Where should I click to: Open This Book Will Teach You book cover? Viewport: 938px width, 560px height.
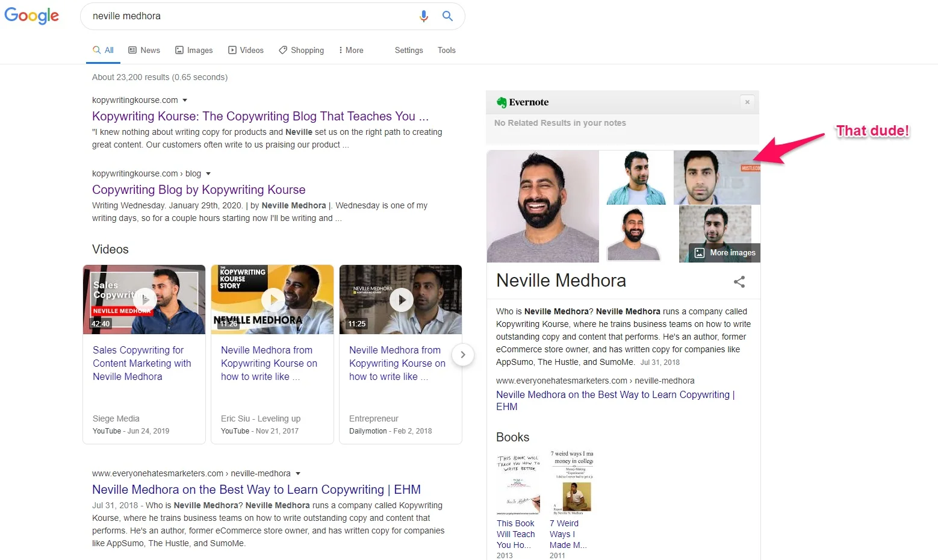[518, 482]
